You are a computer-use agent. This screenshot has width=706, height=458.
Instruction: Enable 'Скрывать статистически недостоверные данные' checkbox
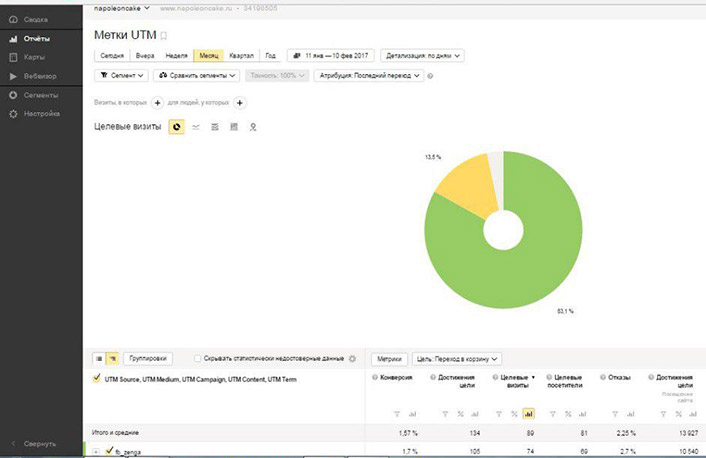point(197,358)
